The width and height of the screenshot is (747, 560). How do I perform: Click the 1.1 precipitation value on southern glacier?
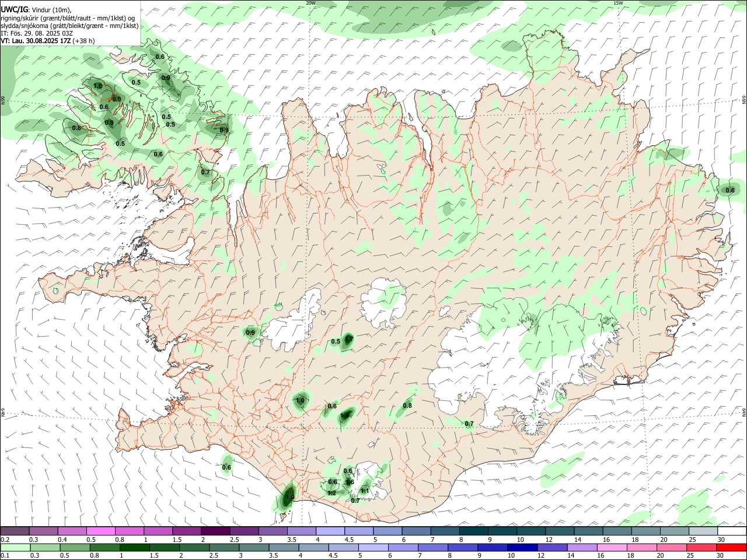(365, 491)
